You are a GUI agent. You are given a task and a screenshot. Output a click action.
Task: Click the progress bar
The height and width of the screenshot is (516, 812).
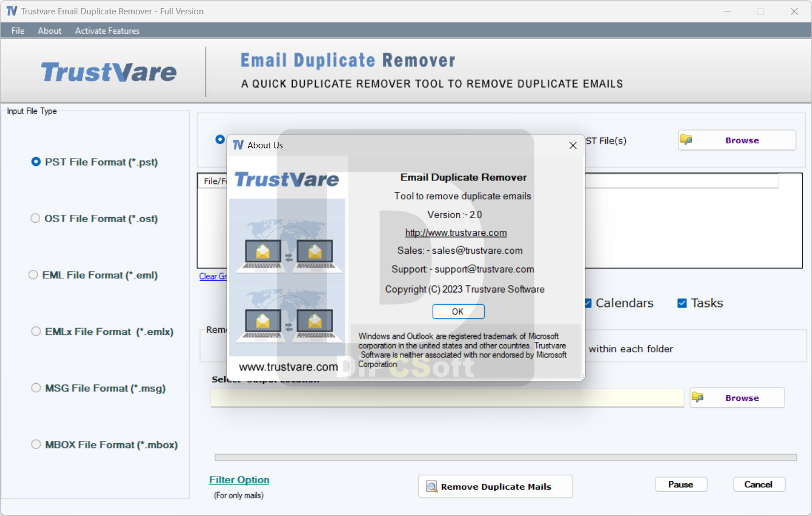(x=505, y=458)
